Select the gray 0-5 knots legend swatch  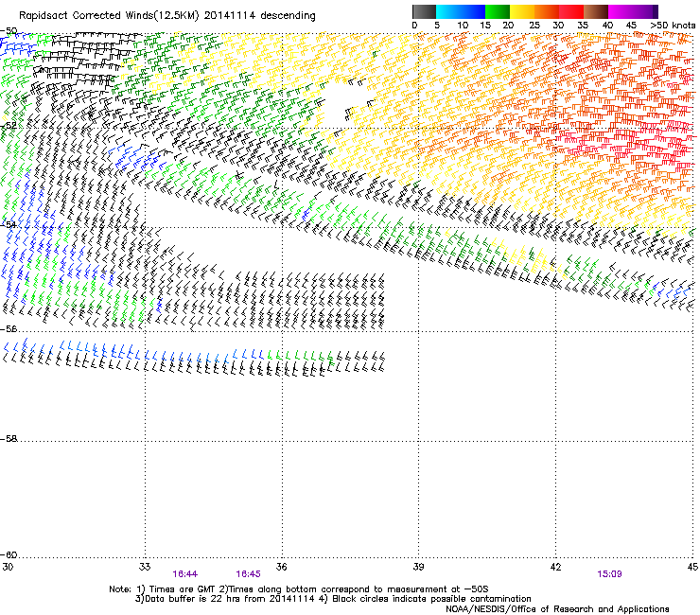tap(424, 11)
